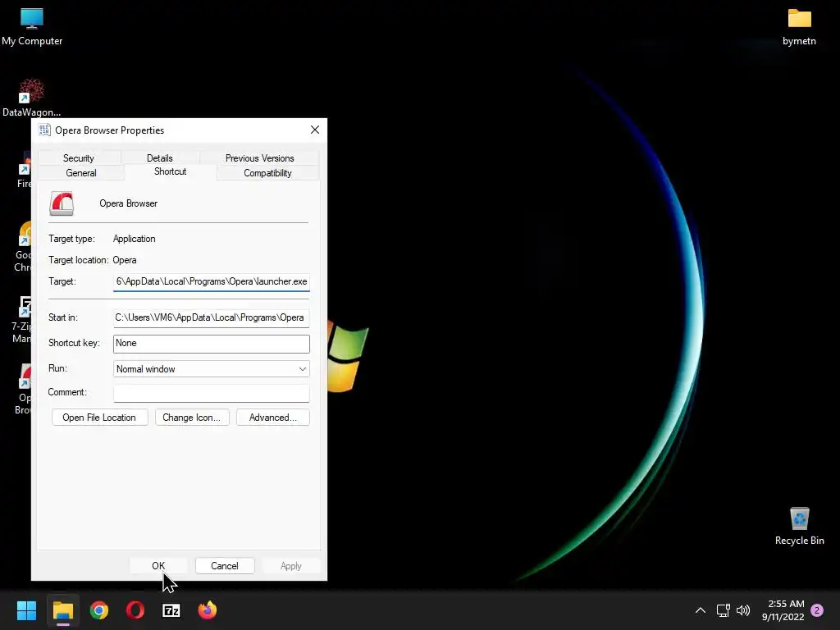
Task: Switch to the Compatibility tab
Action: [x=268, y=173]
